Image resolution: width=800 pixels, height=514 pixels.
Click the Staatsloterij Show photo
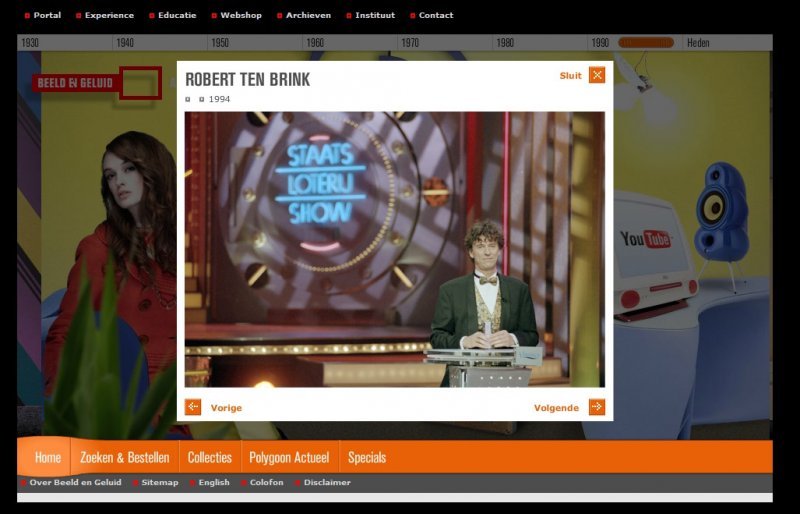tap(394, 249)
